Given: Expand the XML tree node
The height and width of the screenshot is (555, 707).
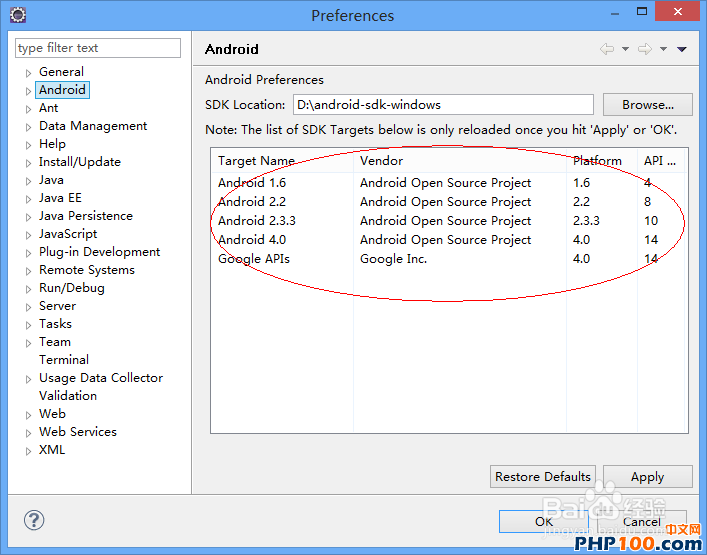Looking at the screenshot, I should pyautogui.click(x=28, y=451).
